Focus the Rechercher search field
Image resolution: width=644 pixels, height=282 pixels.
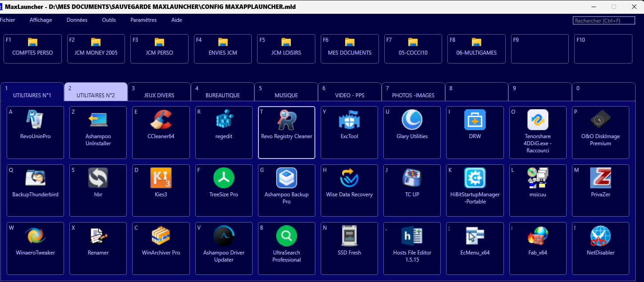(x=604, y=21)
